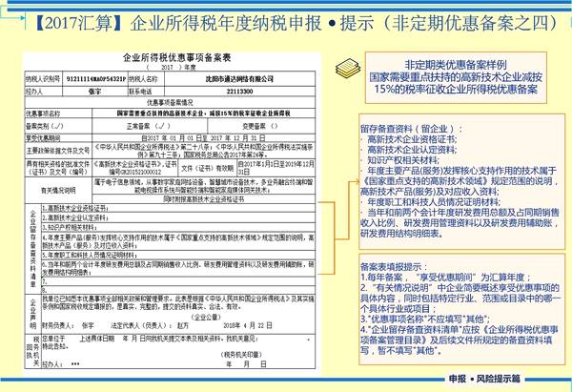Click 财务负责人：张宇
The width and height of the screenshot is (572, 392).
[x=69, y=325]
